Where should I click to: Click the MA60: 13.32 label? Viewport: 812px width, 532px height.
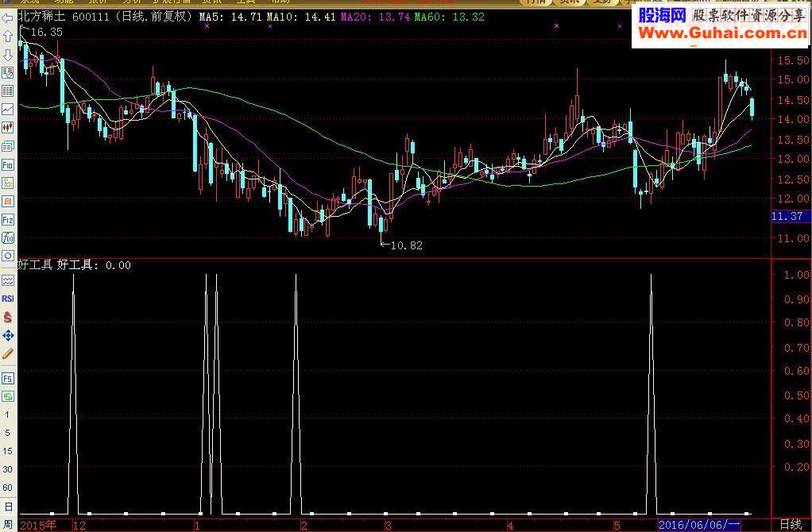tap(449, 17)
